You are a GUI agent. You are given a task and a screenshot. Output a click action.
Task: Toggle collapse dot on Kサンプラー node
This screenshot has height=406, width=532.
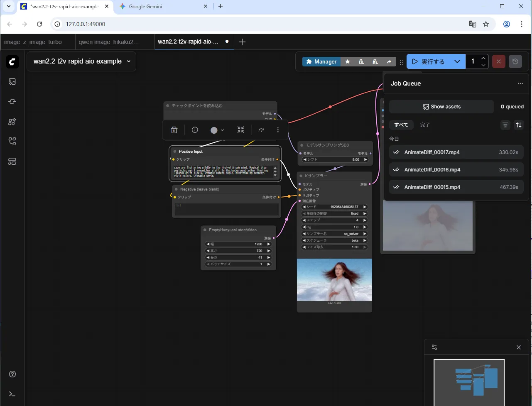(x=301, y=176)
